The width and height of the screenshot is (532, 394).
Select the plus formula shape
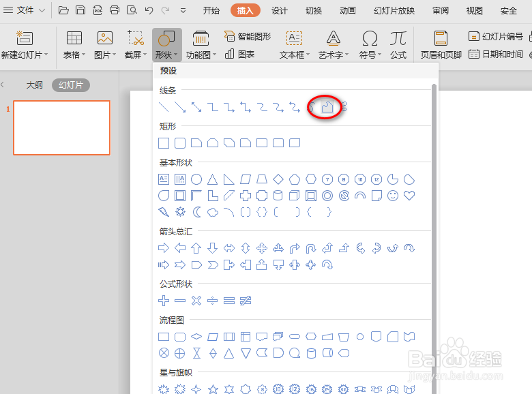coord(164,301)
